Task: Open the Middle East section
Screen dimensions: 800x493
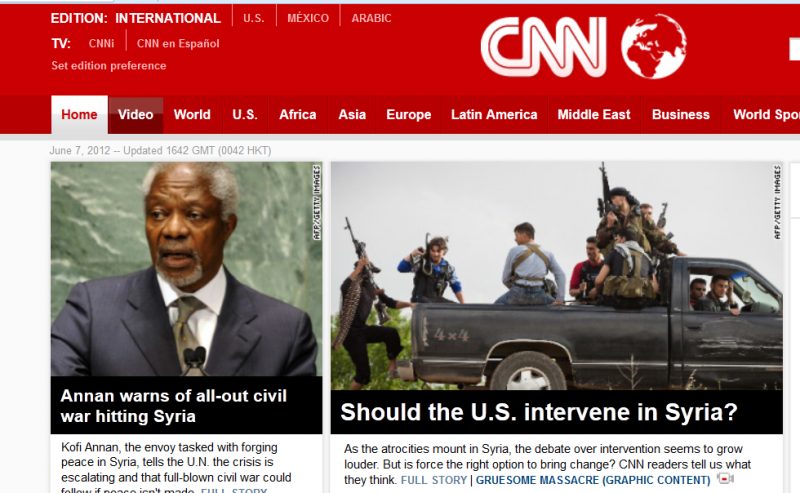Action: click(x=594, y=115)
